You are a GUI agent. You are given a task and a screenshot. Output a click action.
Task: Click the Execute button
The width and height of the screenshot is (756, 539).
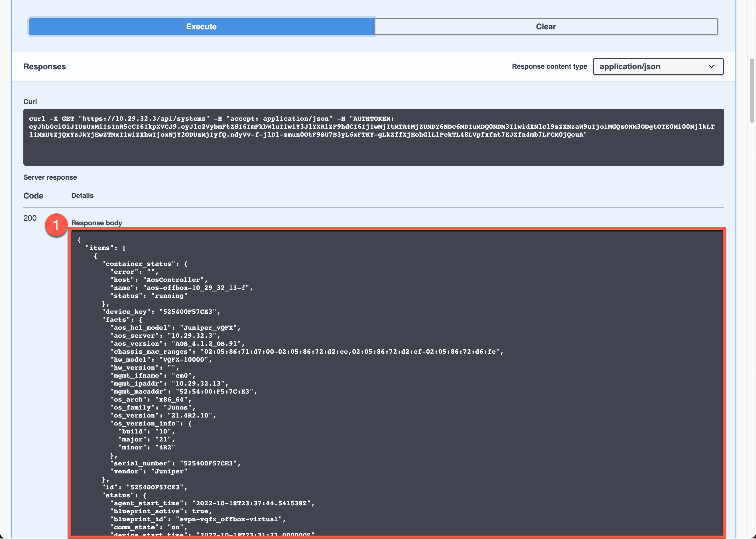pyautogui.click(x=201, y=27)
